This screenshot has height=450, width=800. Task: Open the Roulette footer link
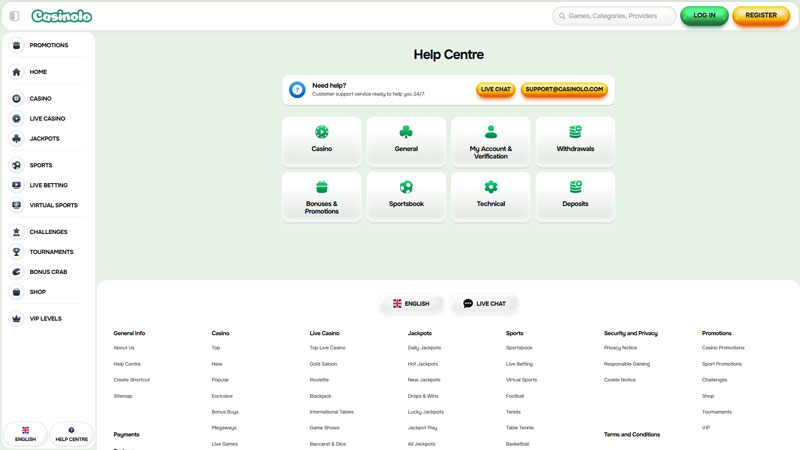coord(319,380)
